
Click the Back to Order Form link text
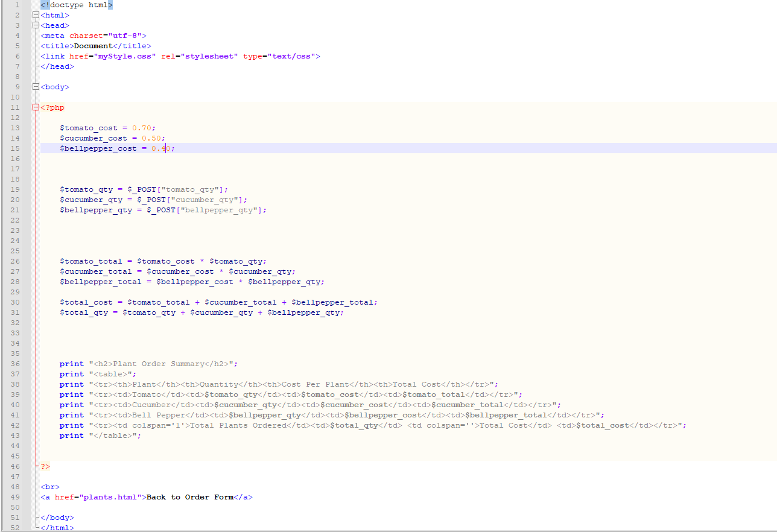click(x=190, y=496)
